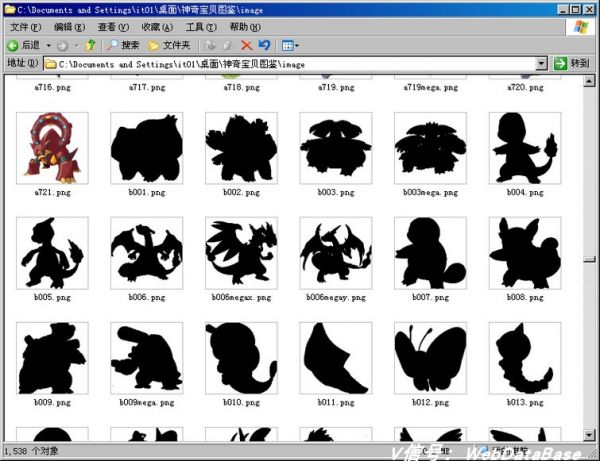Open the Edit (编辑) menu

pos(69,27)
